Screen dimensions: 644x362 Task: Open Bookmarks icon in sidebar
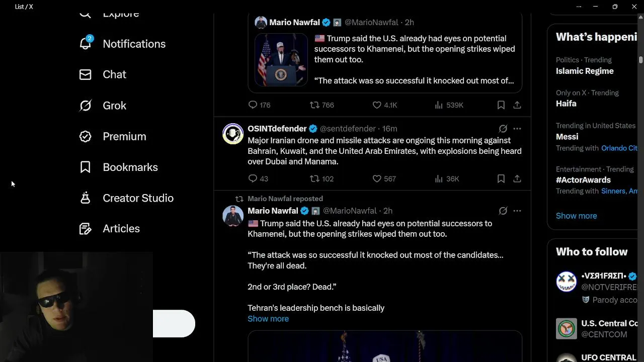86,167
